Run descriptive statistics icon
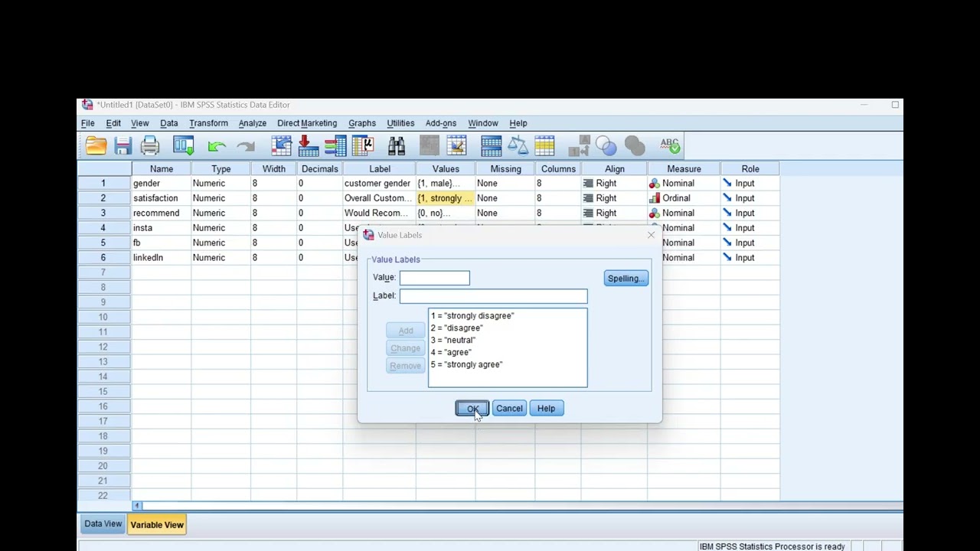980x551 pixels. pos(363,145)
